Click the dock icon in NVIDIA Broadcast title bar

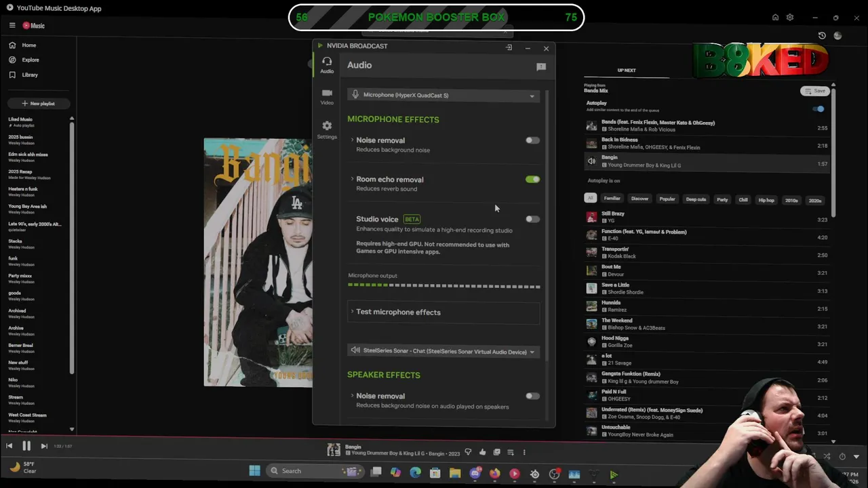[x=509, y=47]
